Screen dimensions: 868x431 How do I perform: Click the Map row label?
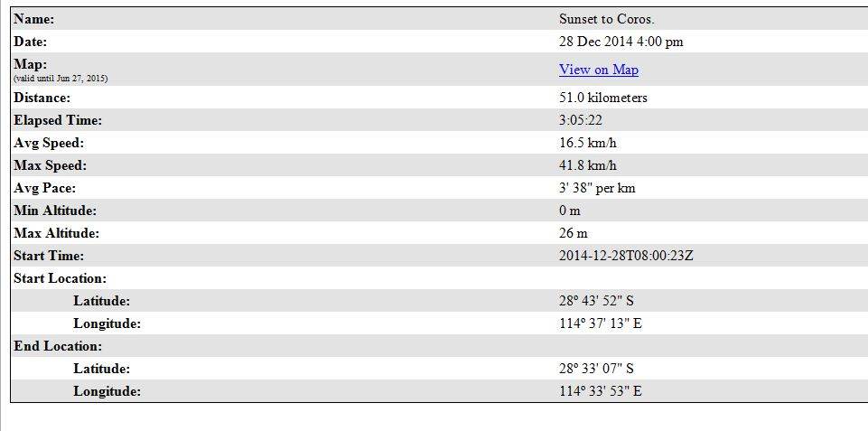[30, 64]
